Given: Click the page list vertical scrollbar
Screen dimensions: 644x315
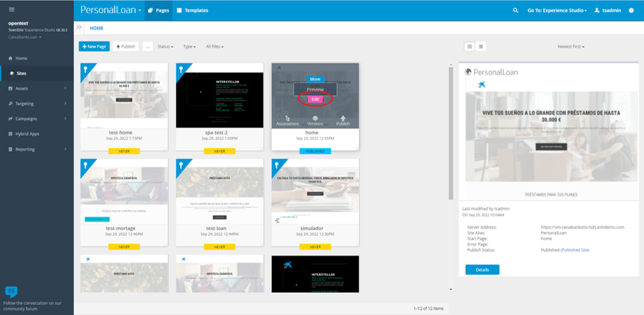Looking at the screenshot, I should (451, 133).
